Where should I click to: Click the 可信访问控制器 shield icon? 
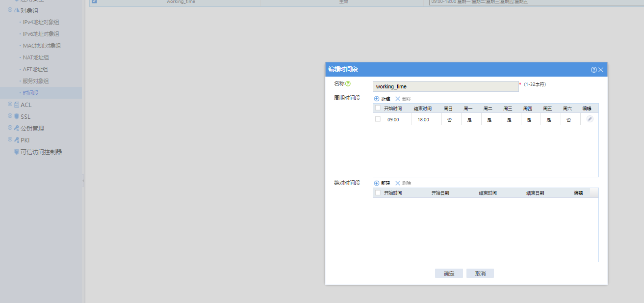coord(17,152)
